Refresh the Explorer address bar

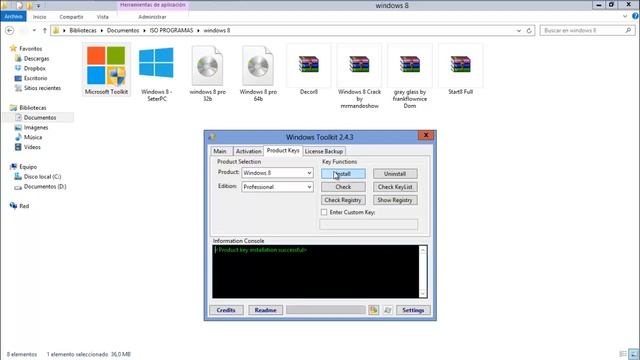pyautogui.click(x=529, y=31)
